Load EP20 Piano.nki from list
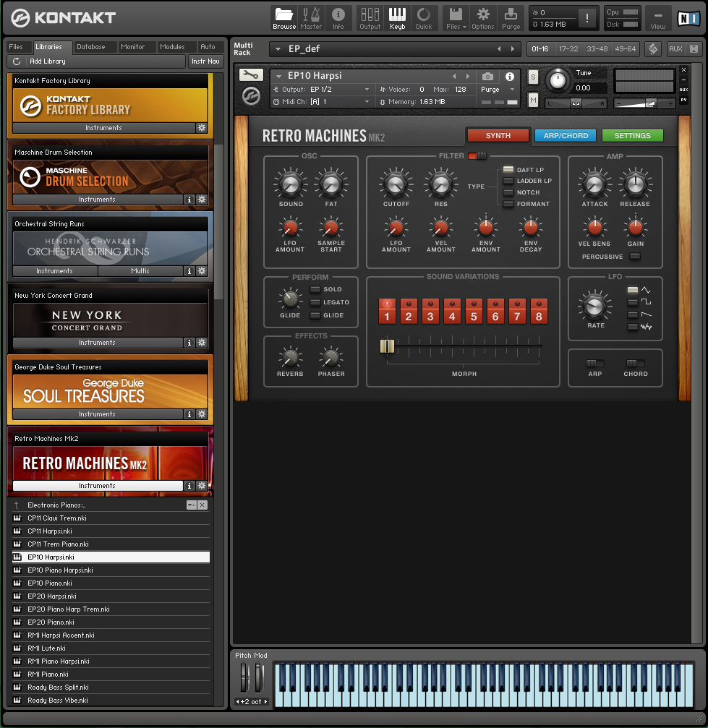 click(x=111, y=622)
